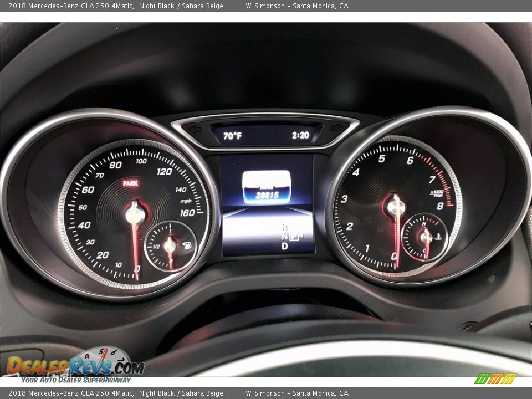Click the mph unit label on the speedometer

186,201
